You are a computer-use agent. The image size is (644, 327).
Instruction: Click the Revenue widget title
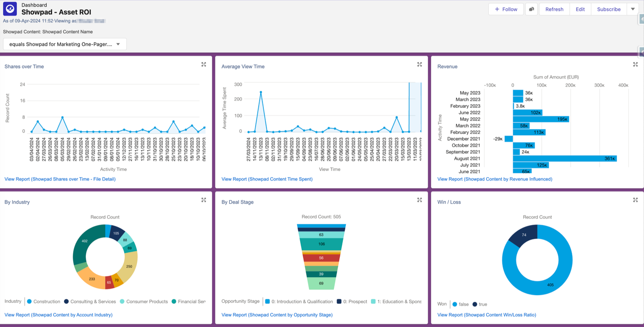[x=448, y=67]
